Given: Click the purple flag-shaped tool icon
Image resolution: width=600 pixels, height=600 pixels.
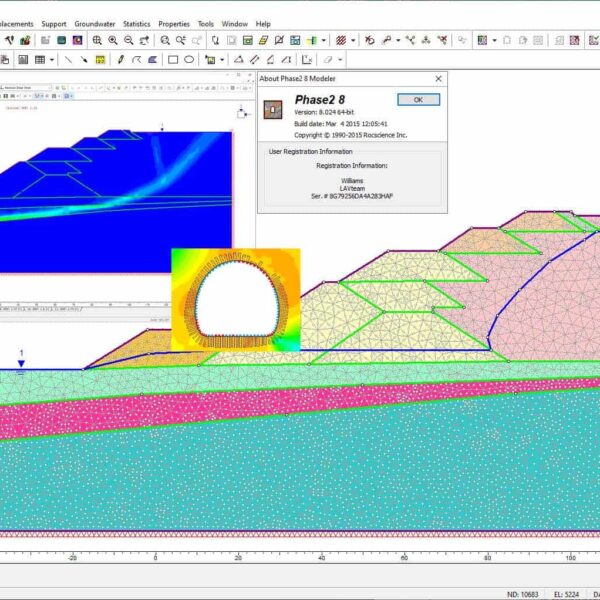Looking at the screenshot, I should 153,60.
